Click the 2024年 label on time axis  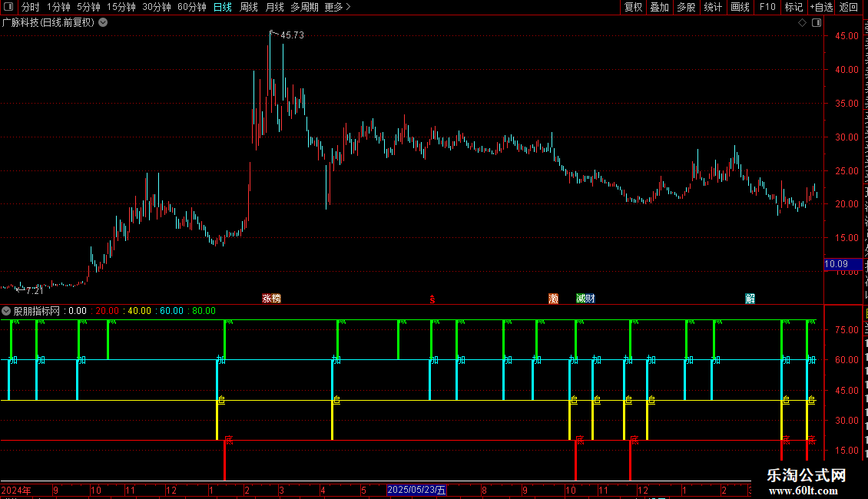(x=16, y=490)
